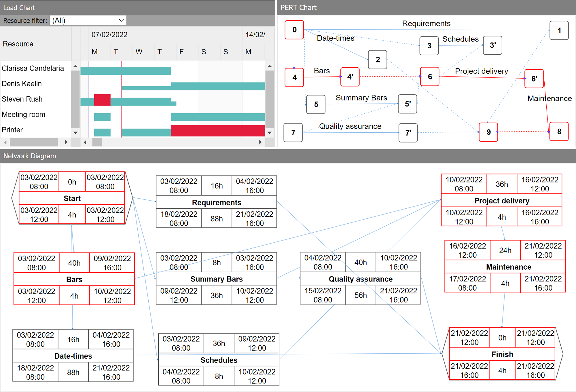Viewport: 576px width, 392px height.
Task: Select node 5 below the Bars arrow
Action: coord(316,105)
